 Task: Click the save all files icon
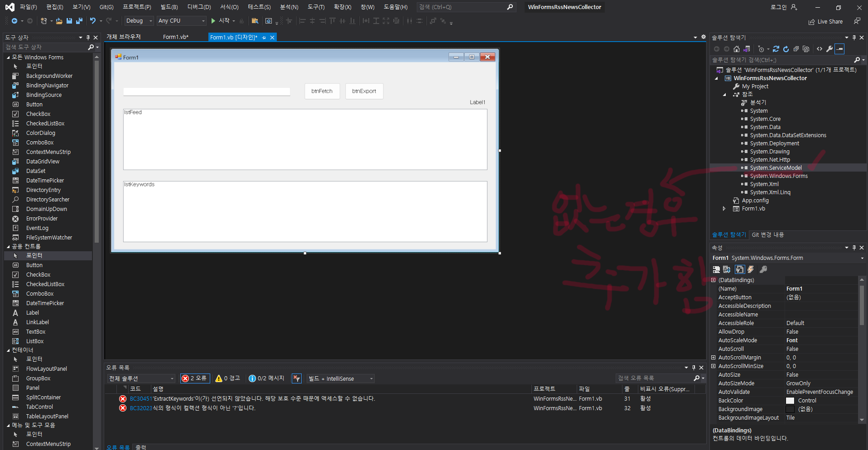pyautogui.click(x=79, y=21)
